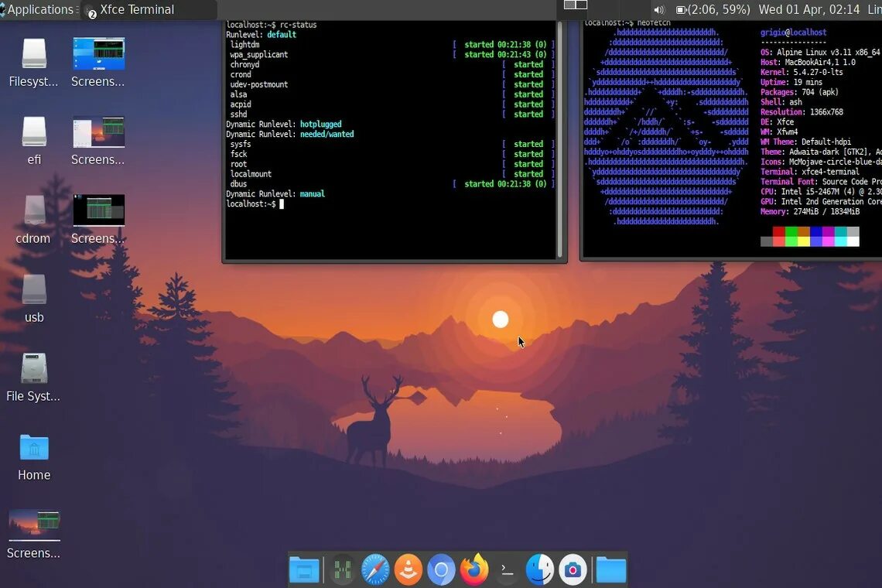Viewport: 882px width, 588px height.
Task: Click the 'crond' service name
Action: pos(241,74)
